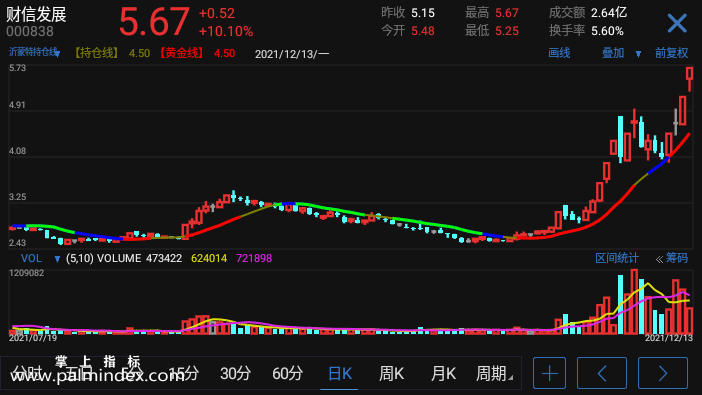Viewport: 702px width, 395px height.
Task: Tap the change amount +0.52
Action: coord(217,13)
